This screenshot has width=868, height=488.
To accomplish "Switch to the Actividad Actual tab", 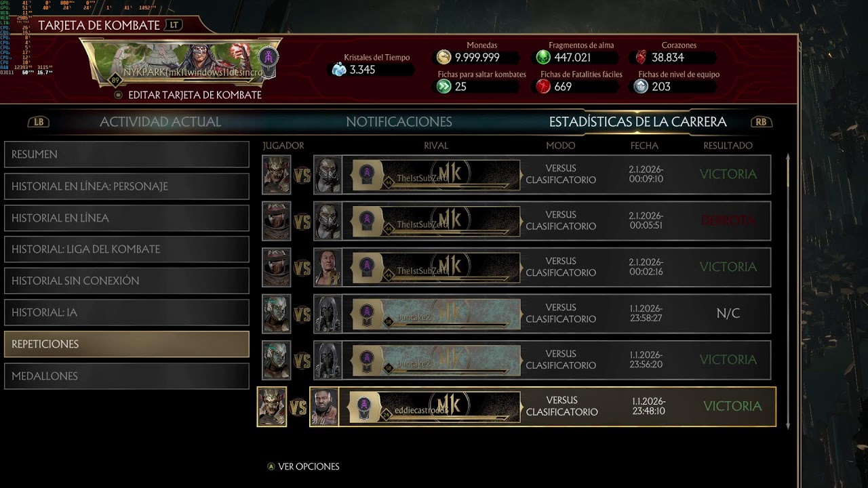I will tap(161, 122).
